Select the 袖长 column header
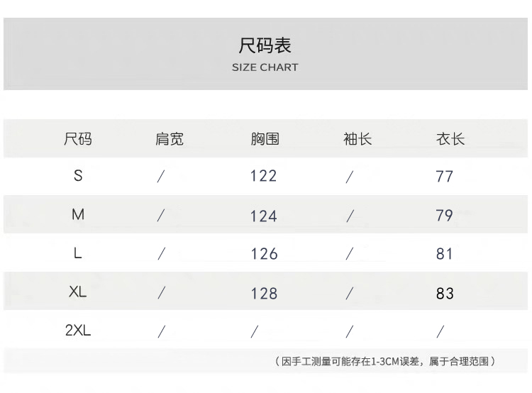The height and width of the screenshot is (393, 532). (358, 139)
